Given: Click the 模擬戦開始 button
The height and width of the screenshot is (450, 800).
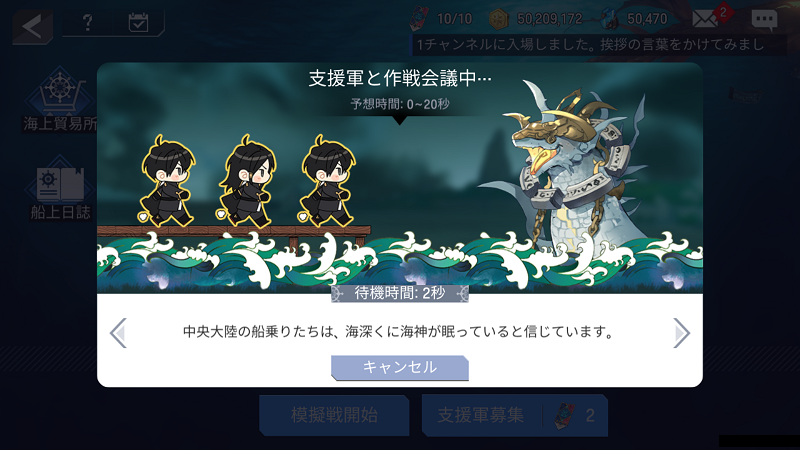Looking at the screenshot, I should click(x=334, y=415).
